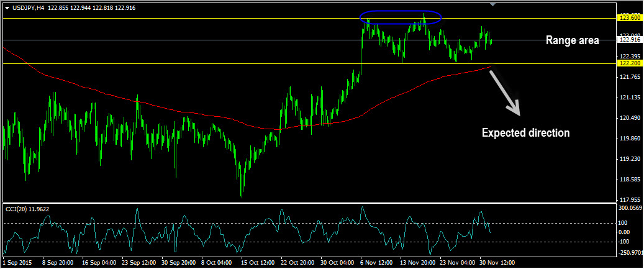
Task: Click the 120.490 price axis value
Action: pos(630,118)
